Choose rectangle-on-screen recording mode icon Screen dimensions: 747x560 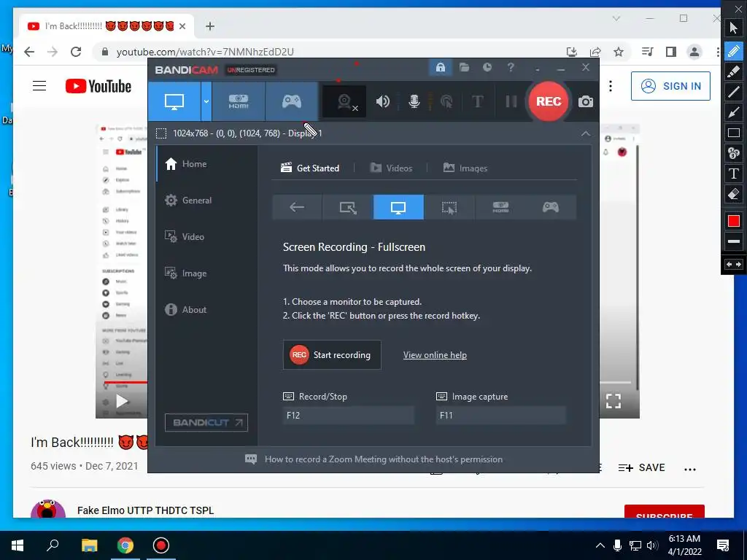(348, 207)
